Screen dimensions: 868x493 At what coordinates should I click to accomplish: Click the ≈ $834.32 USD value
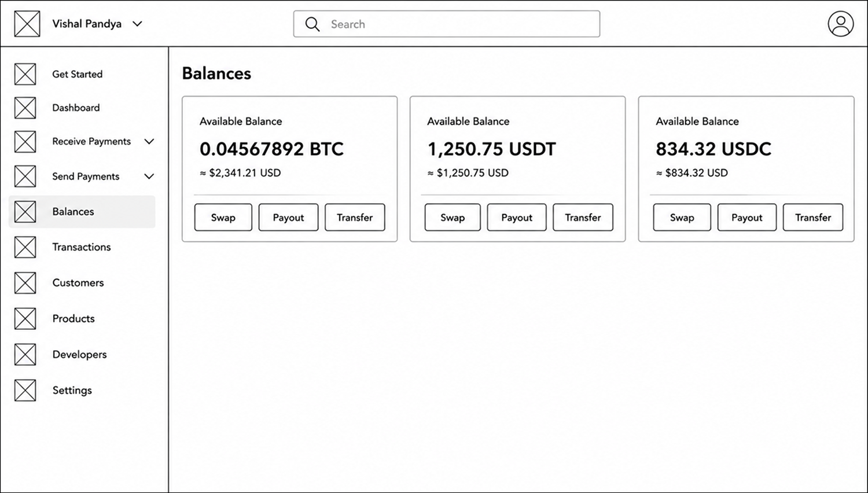tap(692, 173)
